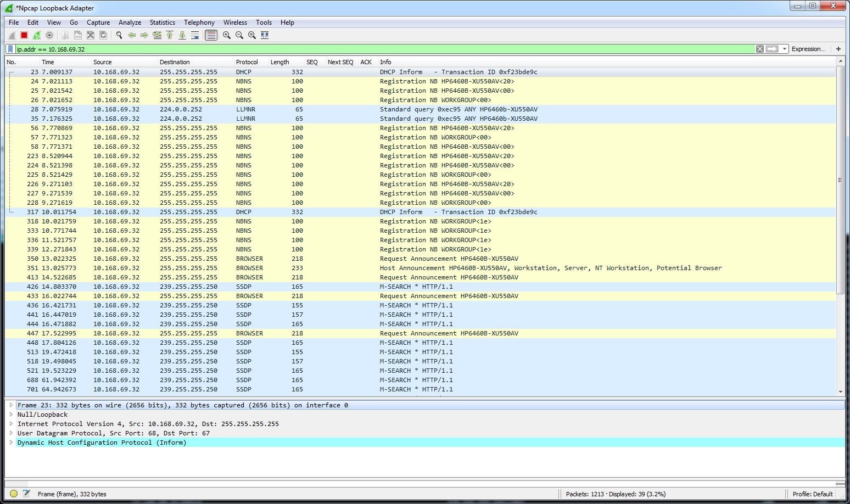Find a packet with magnifier icon
Screen dimensions: 850x504
[119, 35]
